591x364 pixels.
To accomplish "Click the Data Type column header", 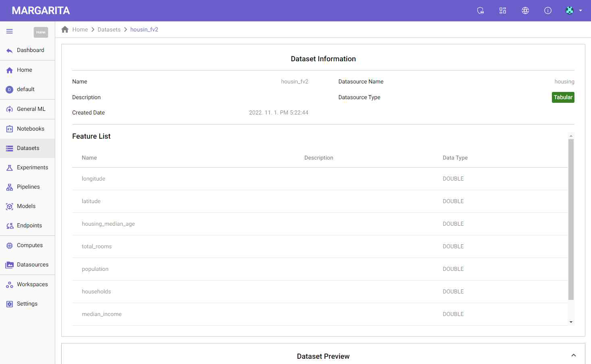I will click(x=455, y=158).
